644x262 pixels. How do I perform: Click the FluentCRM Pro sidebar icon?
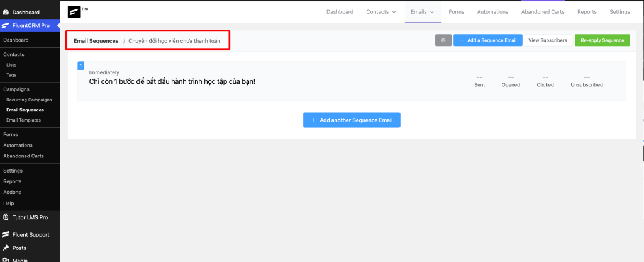pos(6,25)
